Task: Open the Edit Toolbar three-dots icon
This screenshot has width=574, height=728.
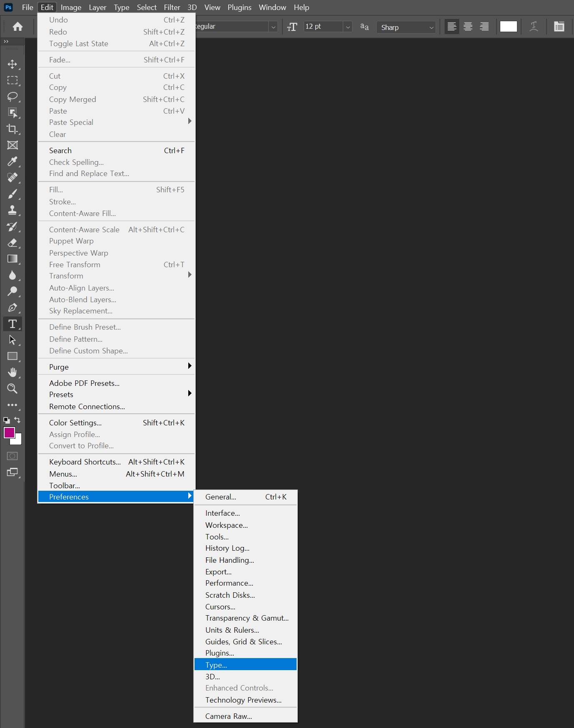Action: coord(12,405)
